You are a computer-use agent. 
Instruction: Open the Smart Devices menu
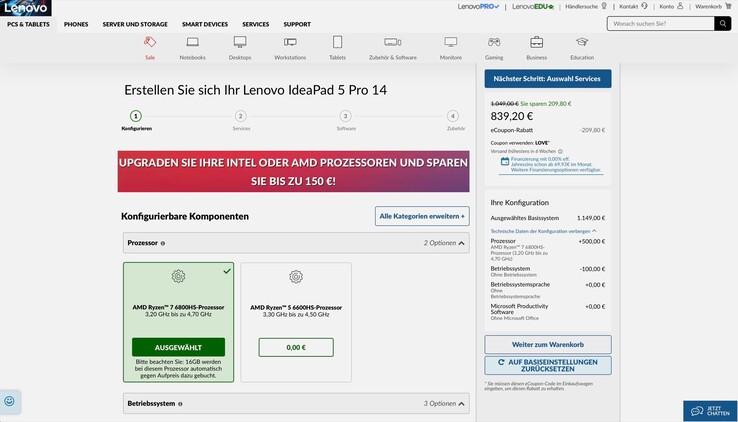205,24
